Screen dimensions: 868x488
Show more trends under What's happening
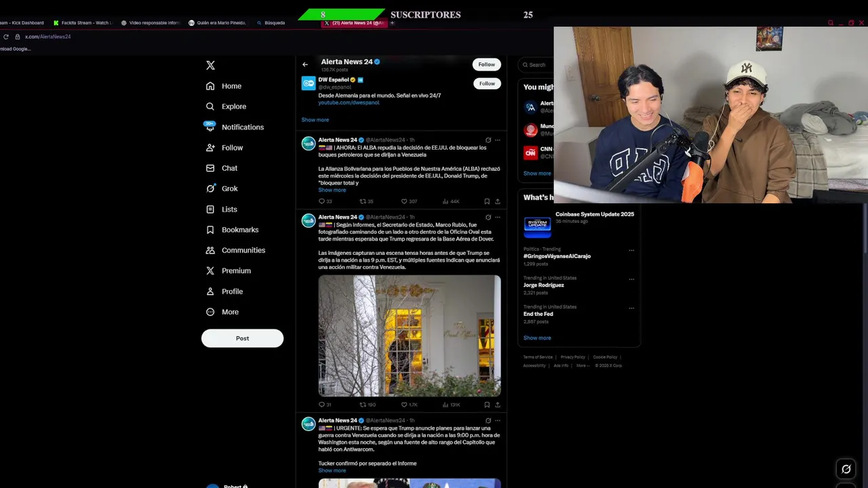point(537,338)
